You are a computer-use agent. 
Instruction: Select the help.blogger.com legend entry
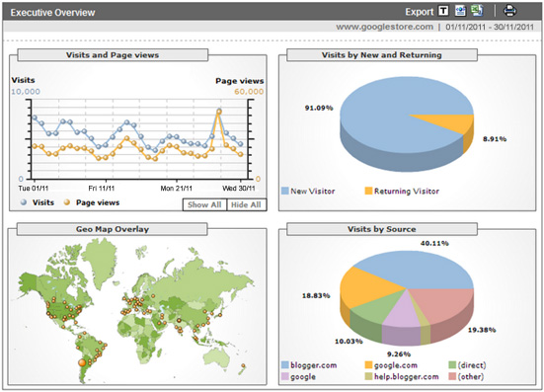402,377
